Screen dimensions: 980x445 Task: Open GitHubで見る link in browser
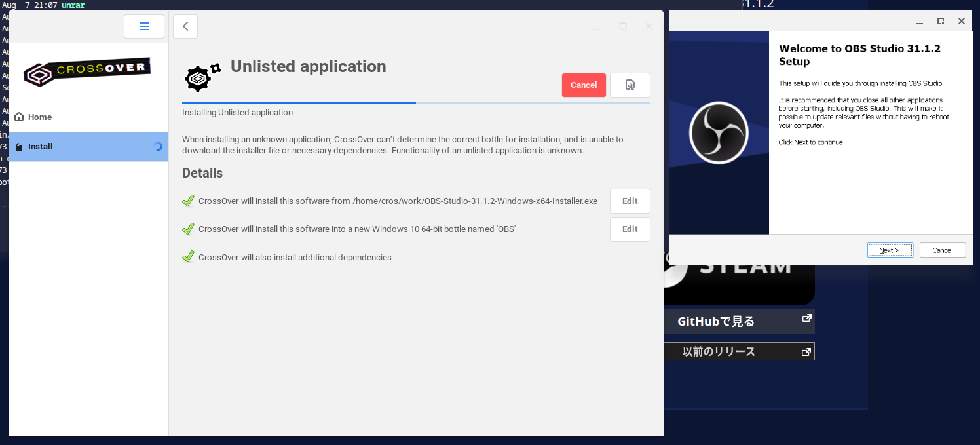pyautogui.click(x=740, y=322)
